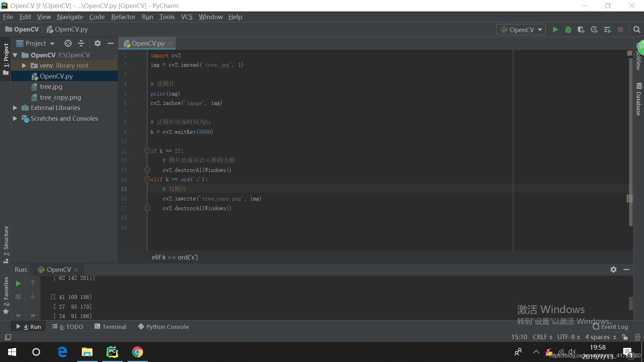Fold the if k == 27 block

(147, 150)
